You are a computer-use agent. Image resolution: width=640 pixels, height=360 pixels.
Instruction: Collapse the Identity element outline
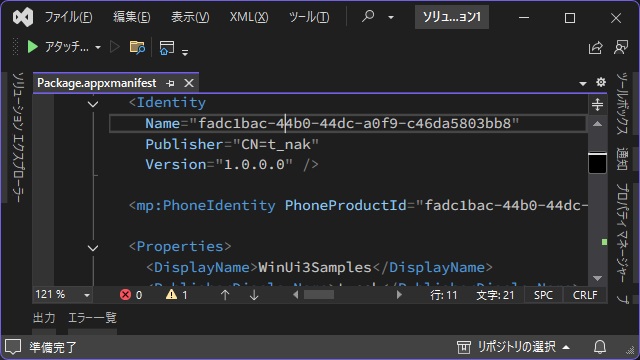93,104
